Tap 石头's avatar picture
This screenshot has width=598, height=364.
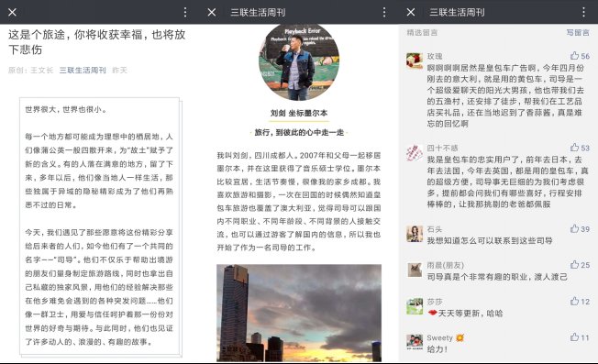click(415, 234)
